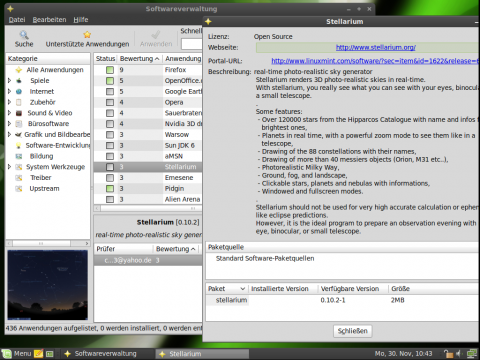
Task: Sort applications by the Bewertung column
Action: pyautogui.click(x=139, y=59)
